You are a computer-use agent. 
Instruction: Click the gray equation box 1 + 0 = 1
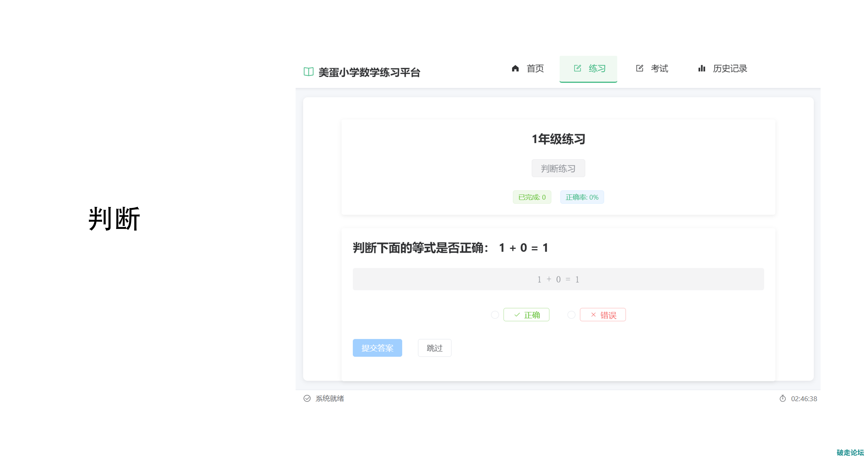point(558,279)
